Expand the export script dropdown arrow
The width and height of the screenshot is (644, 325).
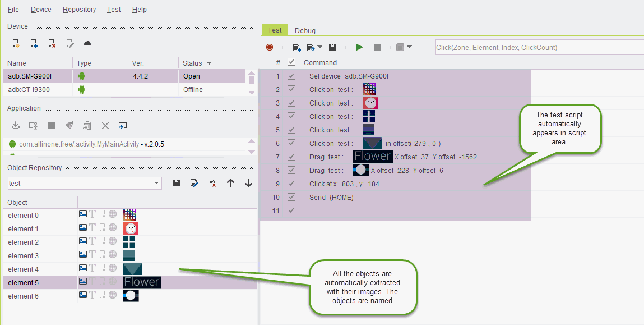point(319,48)
